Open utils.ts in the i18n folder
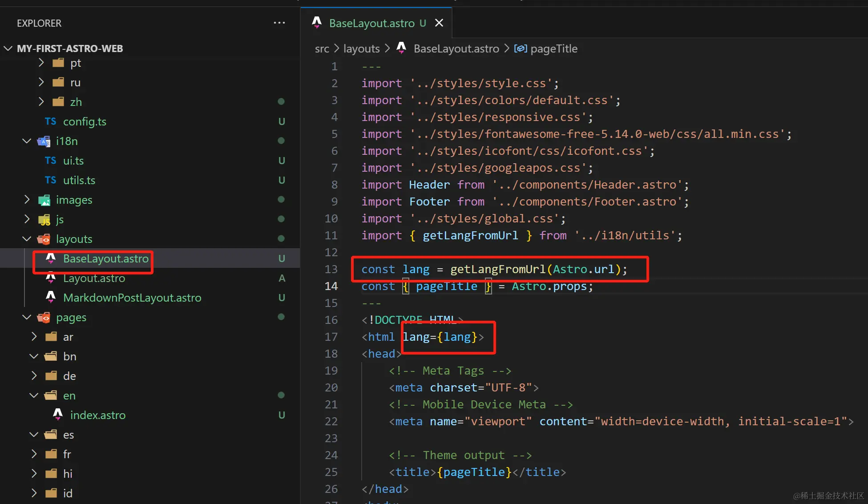 coord(79,180)
